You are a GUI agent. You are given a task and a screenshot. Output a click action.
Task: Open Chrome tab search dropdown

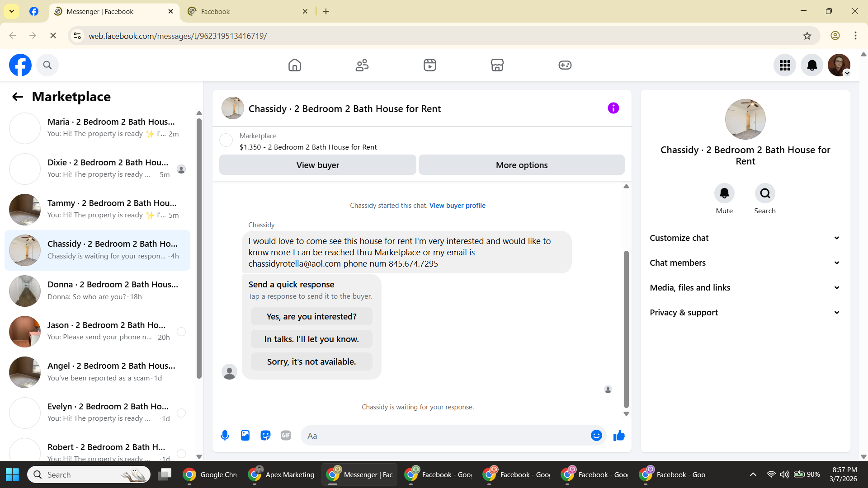(x=12, y=11)
